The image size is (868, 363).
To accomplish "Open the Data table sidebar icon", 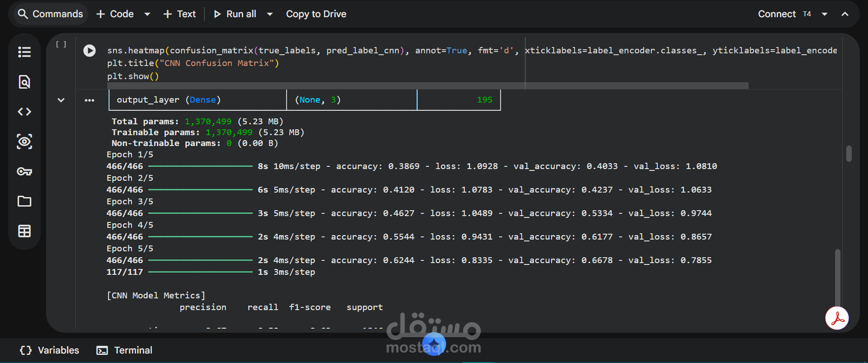I will coord(24,231).
